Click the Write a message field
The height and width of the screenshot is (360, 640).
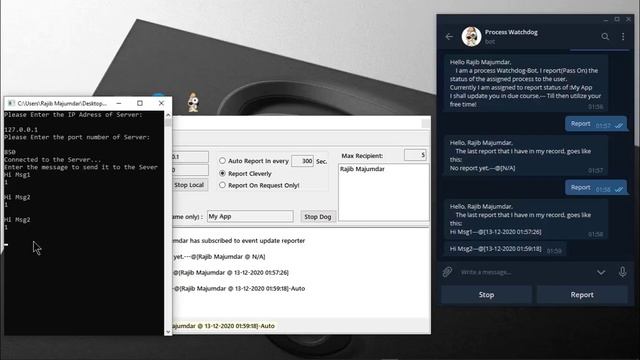pos(524,272)
